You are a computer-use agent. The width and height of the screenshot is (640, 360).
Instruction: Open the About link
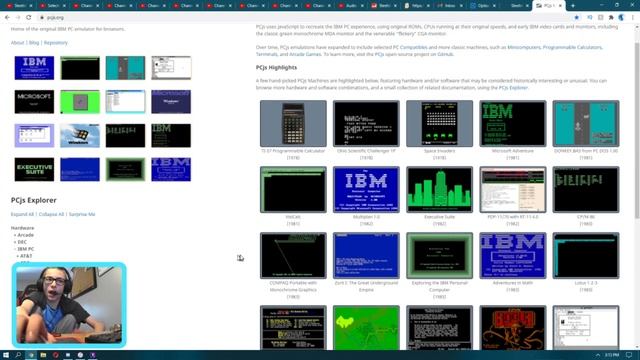pos(18,42)
